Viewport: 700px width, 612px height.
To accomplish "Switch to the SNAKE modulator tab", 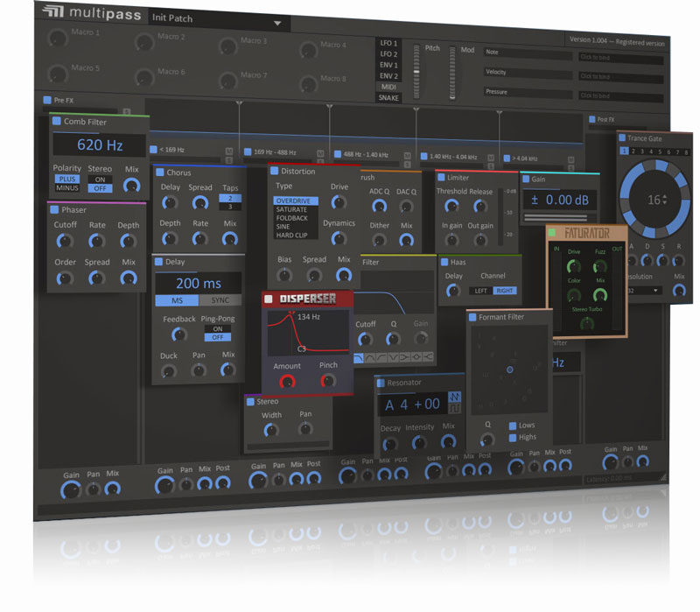I will pos(389,98).
